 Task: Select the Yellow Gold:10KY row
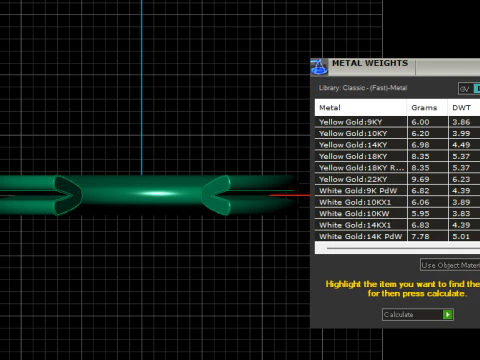tap(397, 133)
